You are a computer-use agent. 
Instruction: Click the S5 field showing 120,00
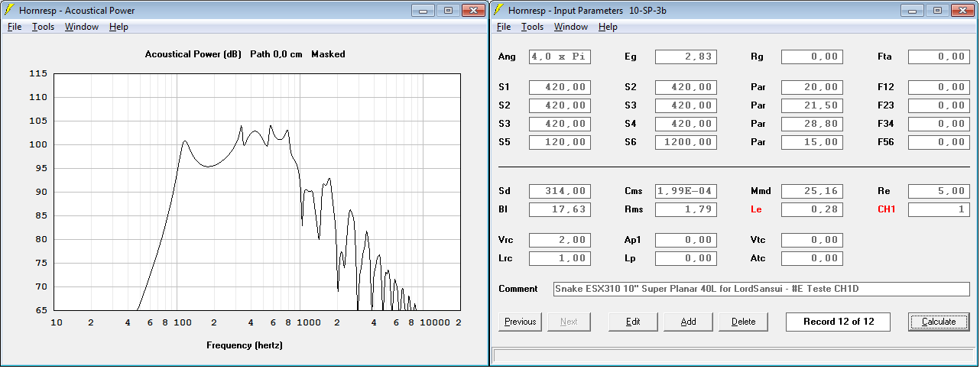tap(560, 142)
